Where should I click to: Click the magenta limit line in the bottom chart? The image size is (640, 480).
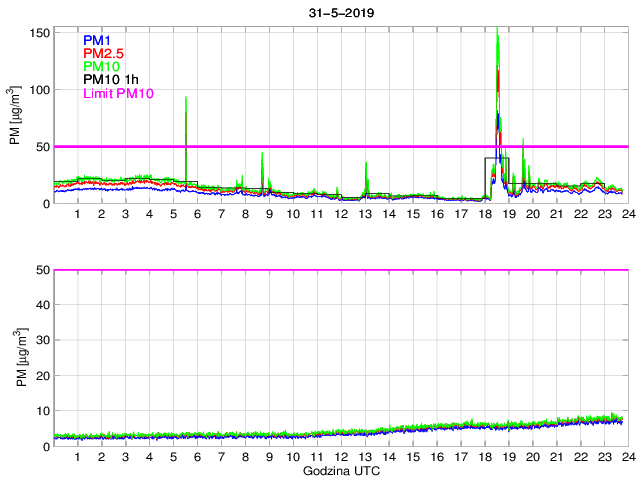[x=340, y=270]
